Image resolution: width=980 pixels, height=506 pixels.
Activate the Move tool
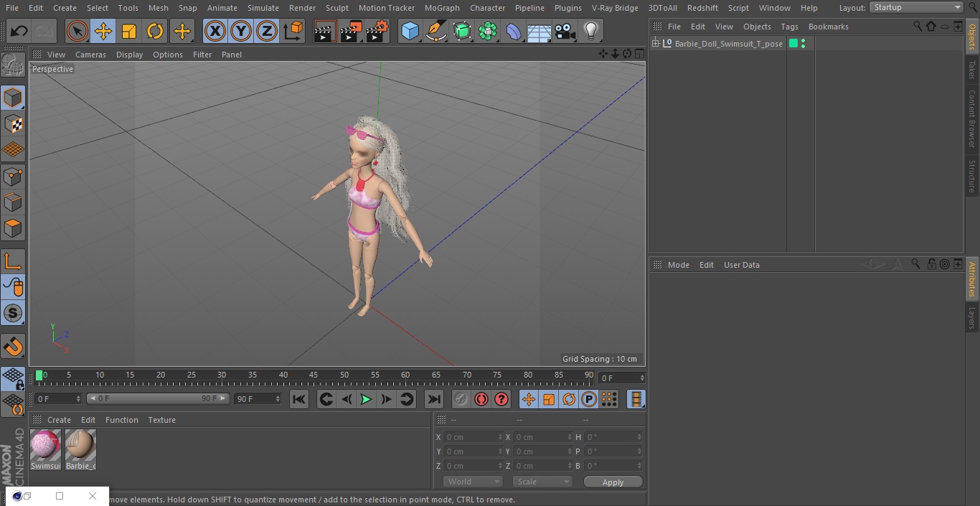click(103, 31)
